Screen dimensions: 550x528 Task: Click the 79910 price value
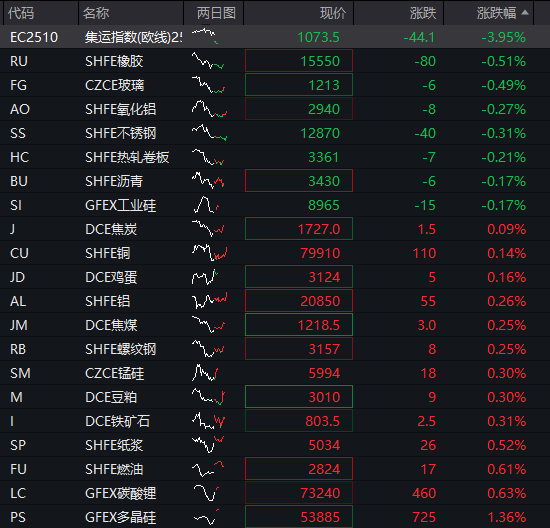320,253
